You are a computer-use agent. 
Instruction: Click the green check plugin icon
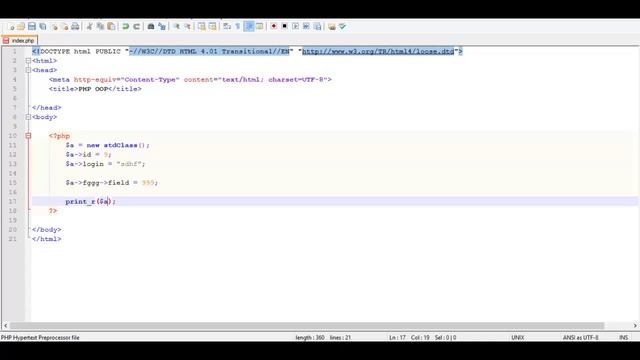(x=342, y=27)
